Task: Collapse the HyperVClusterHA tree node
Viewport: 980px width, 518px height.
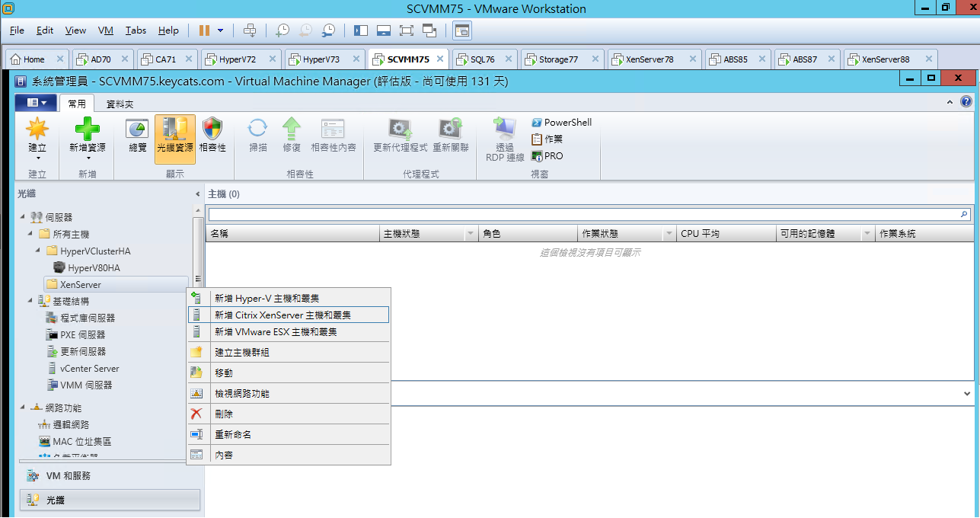Action: pos(38,251)
